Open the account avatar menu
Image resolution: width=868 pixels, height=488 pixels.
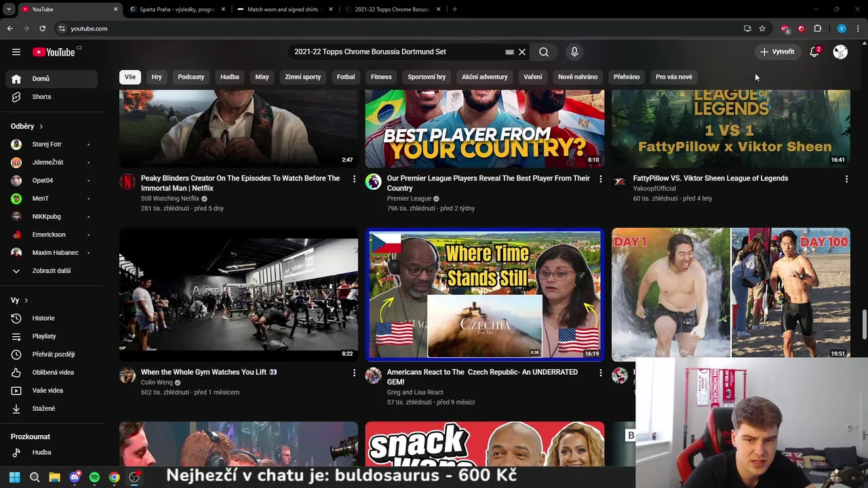[x=840, y=52]
